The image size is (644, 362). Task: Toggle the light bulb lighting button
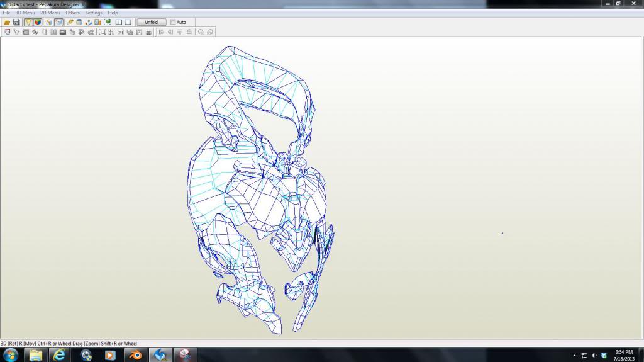[x=28, y=22]
